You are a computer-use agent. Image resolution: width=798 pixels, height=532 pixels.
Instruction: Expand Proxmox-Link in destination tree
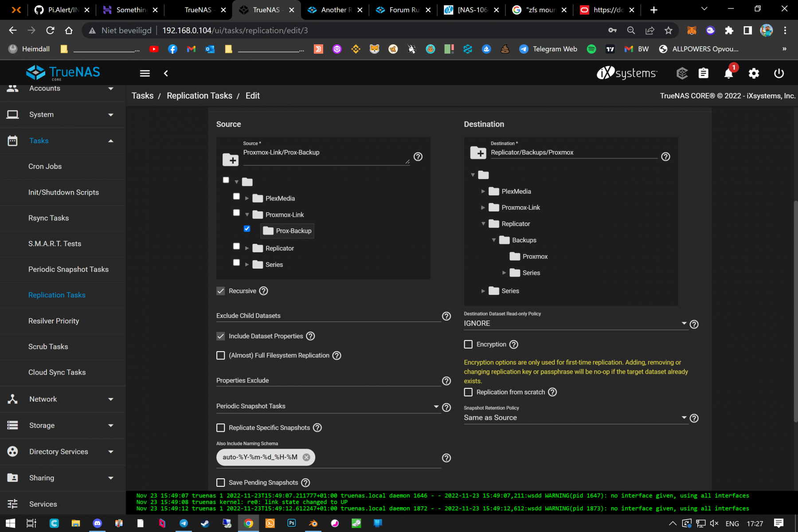coord(483,207)
